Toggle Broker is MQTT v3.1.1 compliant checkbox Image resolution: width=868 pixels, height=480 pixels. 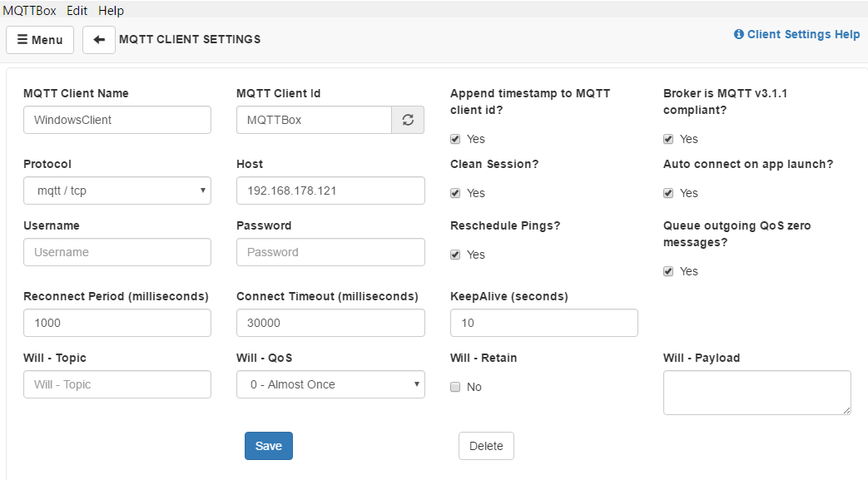(668, 139)
